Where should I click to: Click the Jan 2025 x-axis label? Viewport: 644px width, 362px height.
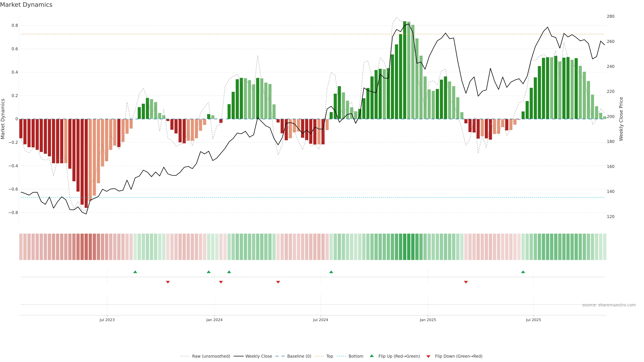[428, 320]
